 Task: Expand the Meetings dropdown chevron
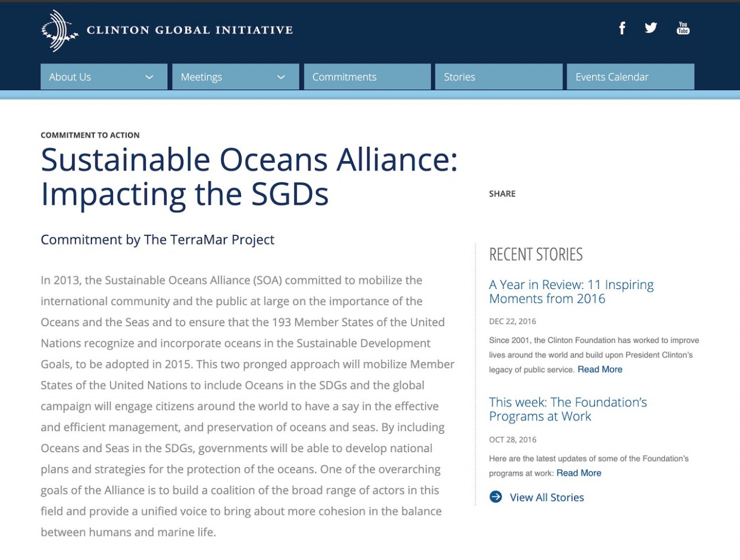coord(281,77)
